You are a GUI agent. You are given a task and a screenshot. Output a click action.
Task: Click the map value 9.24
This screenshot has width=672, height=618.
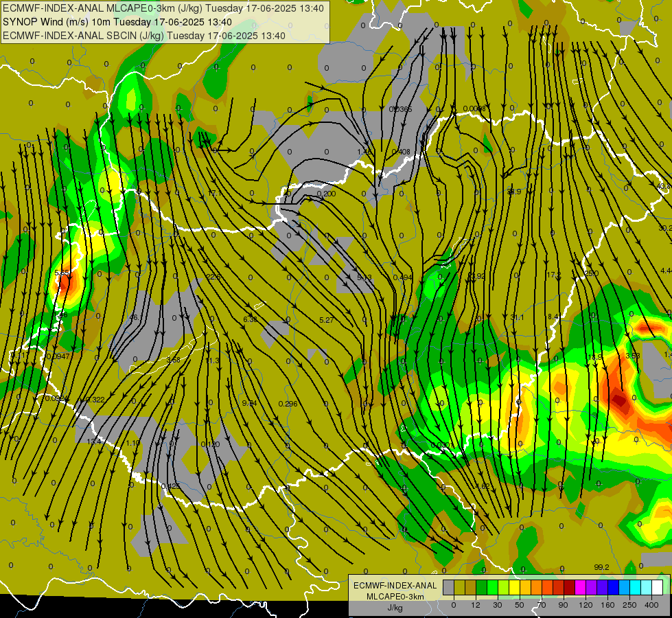point(249,402)
